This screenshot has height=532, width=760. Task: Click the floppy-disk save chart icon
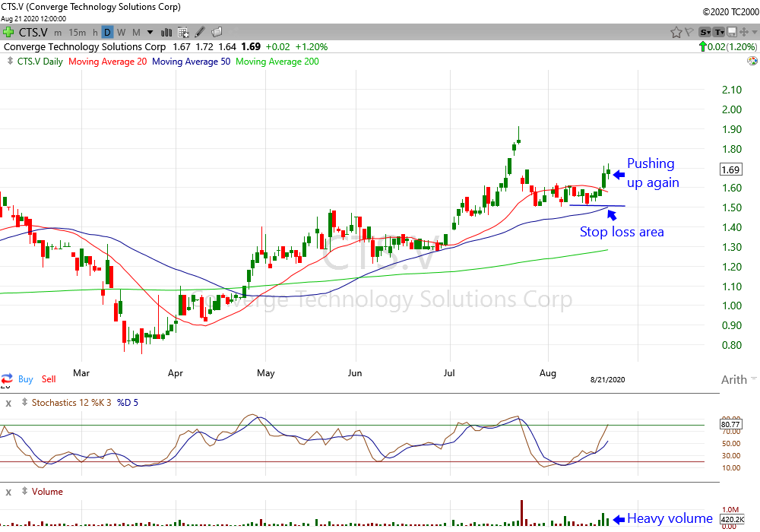coord(732,33)
